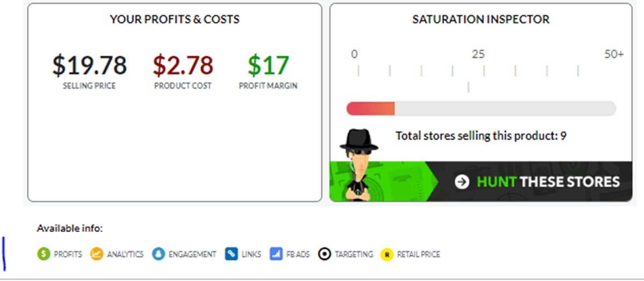644x281 pixels.
Task: Click the yellow Retail Price icon
Action: point(386,254)
